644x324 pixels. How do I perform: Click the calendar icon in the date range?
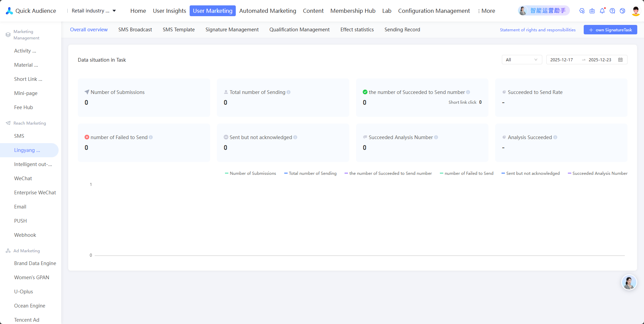pos(620,60)
